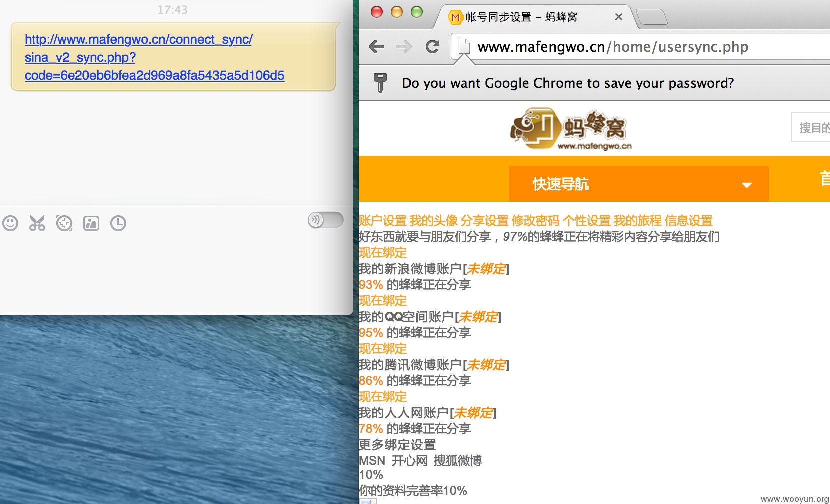Go back in Chrome

376,47
